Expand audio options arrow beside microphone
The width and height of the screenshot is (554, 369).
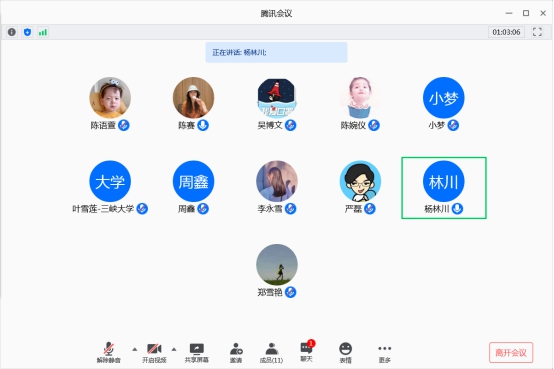tap(135, 349)
